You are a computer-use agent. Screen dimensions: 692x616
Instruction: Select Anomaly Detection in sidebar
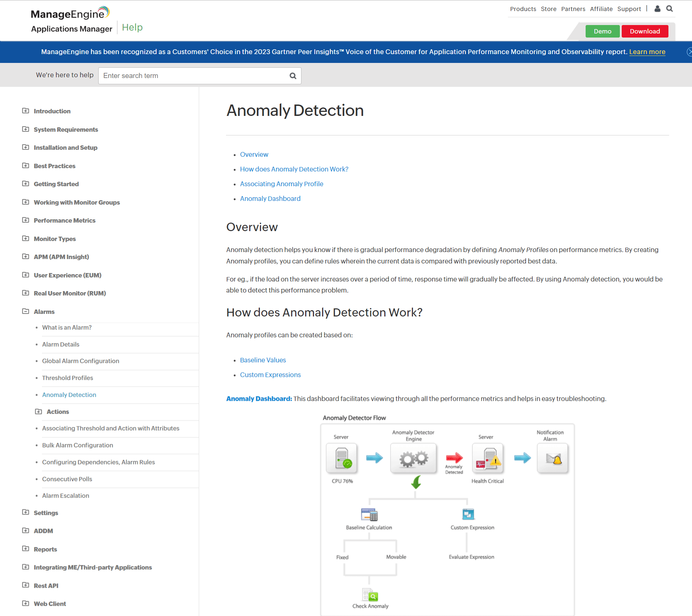69,395
